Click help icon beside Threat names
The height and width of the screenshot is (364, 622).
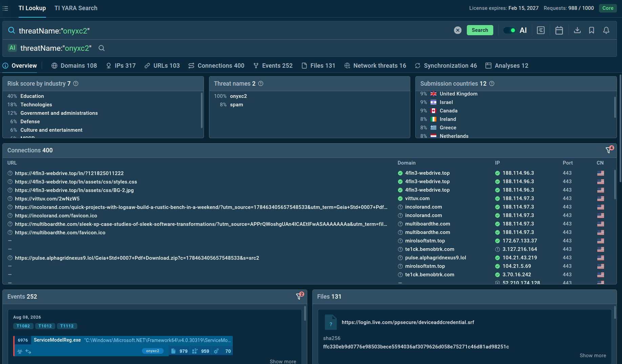(261, 84)
